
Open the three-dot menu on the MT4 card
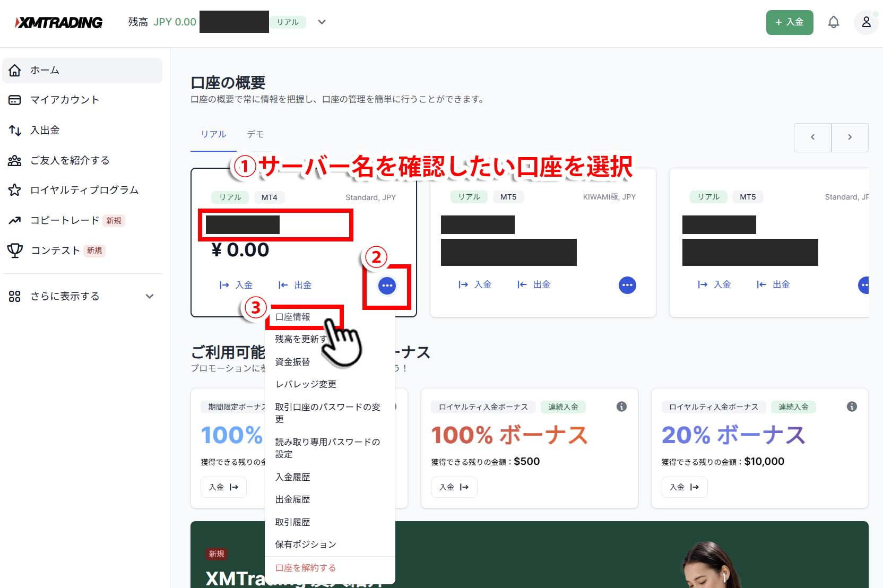[x=387, y=286]
